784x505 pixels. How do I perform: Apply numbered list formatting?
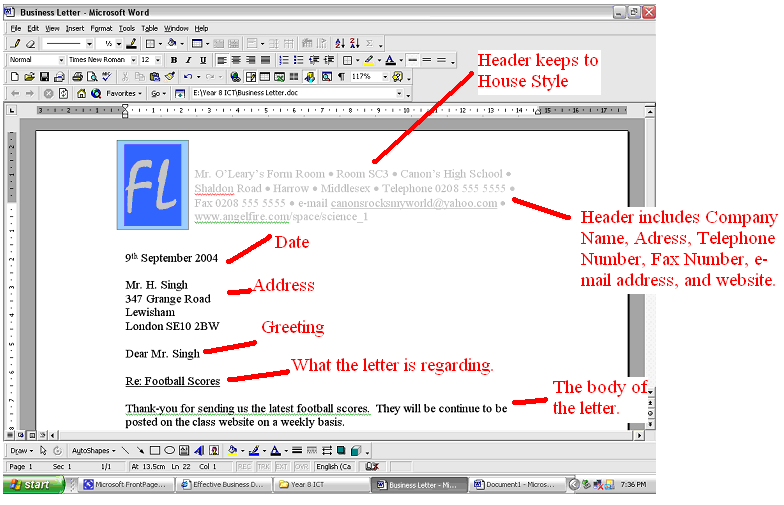click(284, 60)
